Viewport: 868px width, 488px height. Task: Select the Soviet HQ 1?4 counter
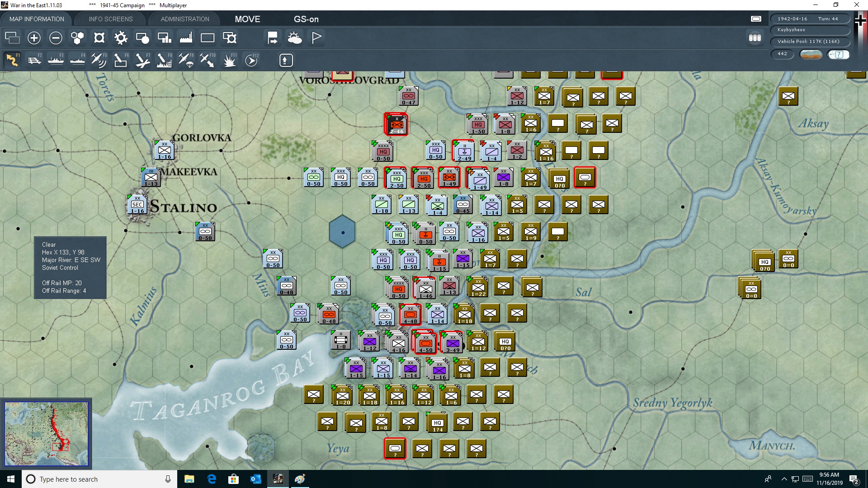(437, 423)
